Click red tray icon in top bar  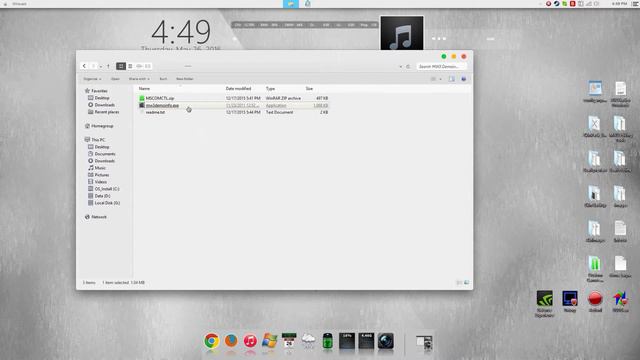point(573,4)
